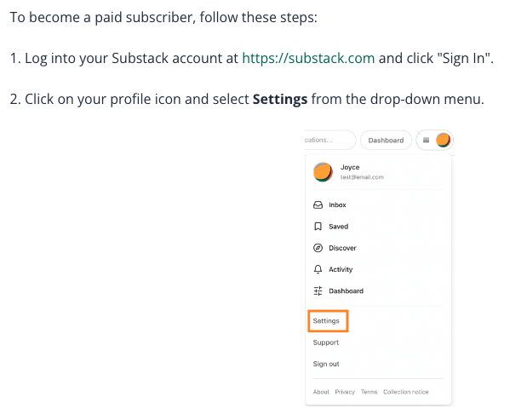This screenshot has width=527, height=420.
Task: Open the Terms footer link
Action: point(369,392)
